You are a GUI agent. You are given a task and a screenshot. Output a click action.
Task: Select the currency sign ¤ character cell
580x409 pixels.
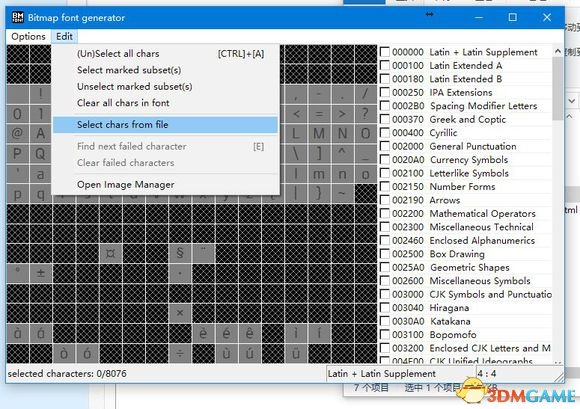pos(110,253)
